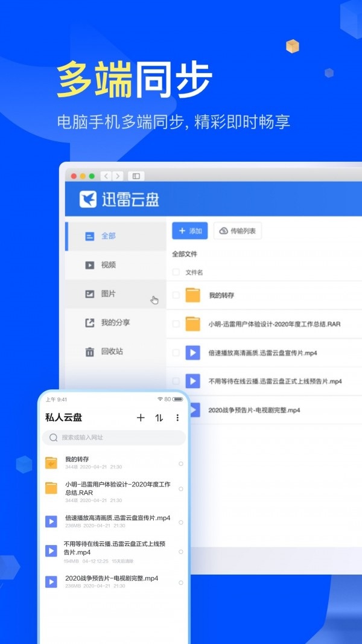Click the sort arrows icon in phone header

pyautogui.click(x=159, y=418)
